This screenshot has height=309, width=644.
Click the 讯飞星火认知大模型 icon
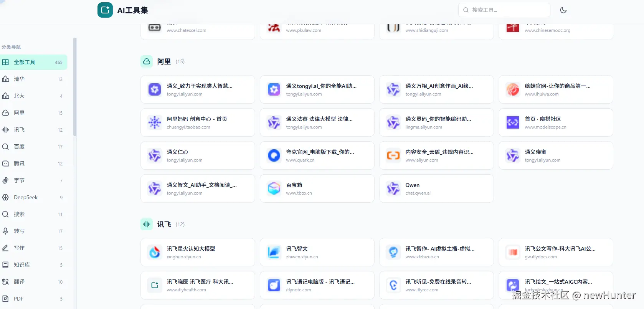tap(155, 252)
